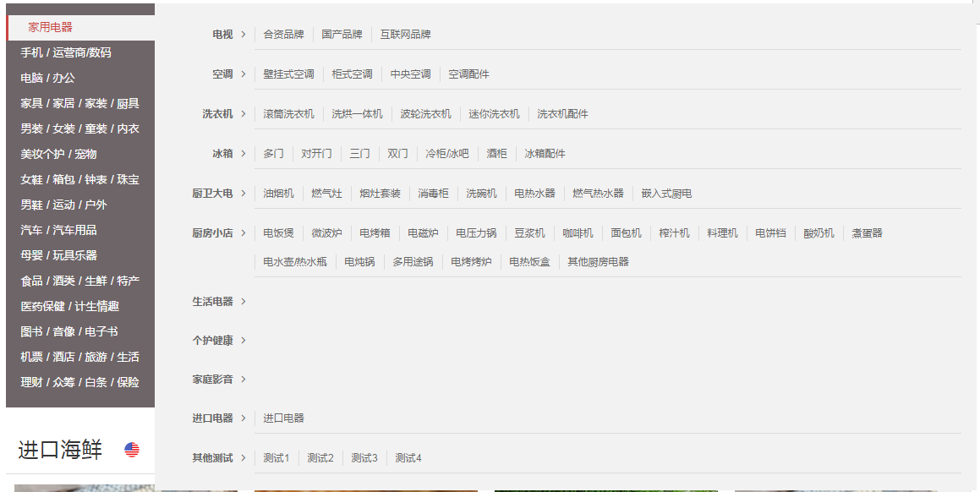Open the 消毒柜 link
Viewport: 980px width, 492px height.
click(x=433, y=194)
